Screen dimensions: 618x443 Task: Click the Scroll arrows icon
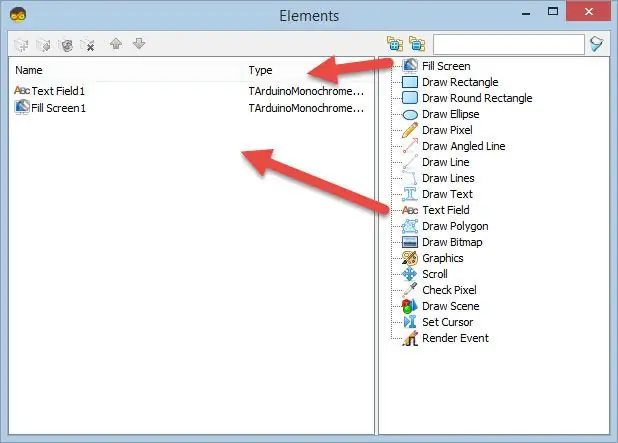(410, 274)
